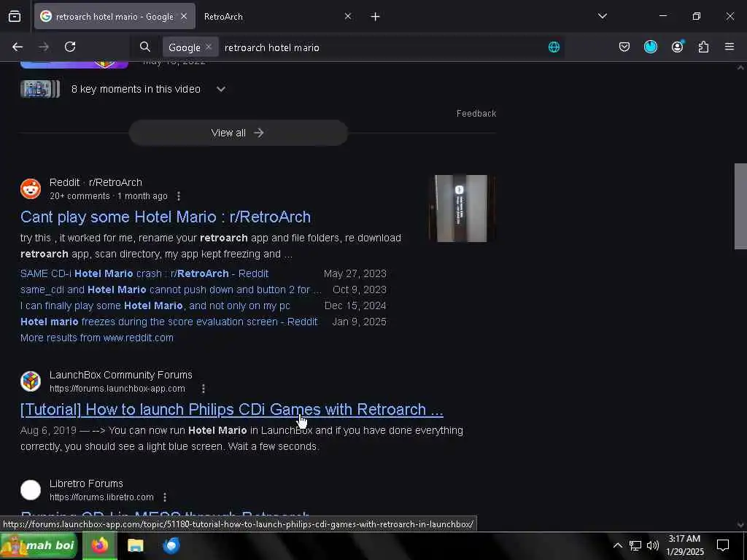Image resolution: width=747 pixels, height=560 pixels.
Task: Show hidden system tray icons
Action: [617, 545]
